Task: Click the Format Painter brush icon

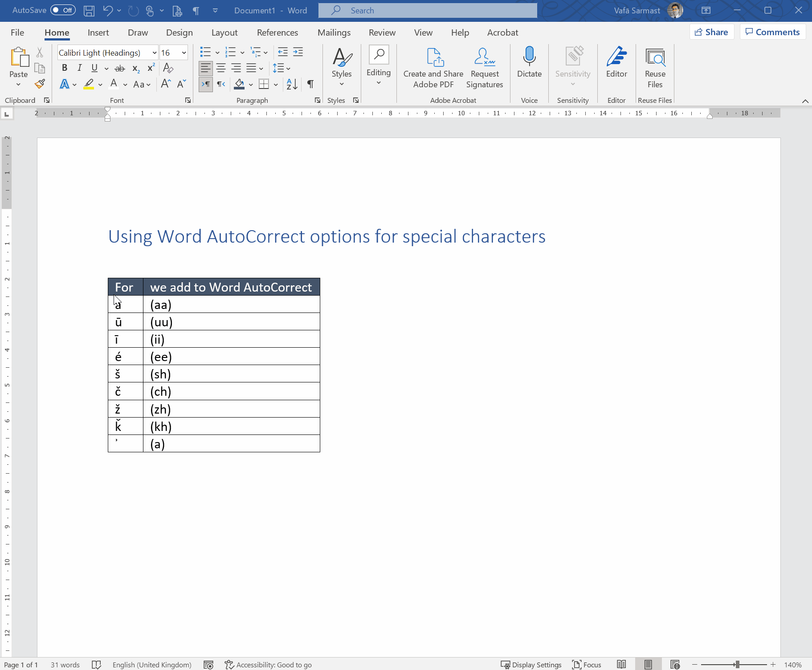Action: pyautogui.click(x=40, y=84)
